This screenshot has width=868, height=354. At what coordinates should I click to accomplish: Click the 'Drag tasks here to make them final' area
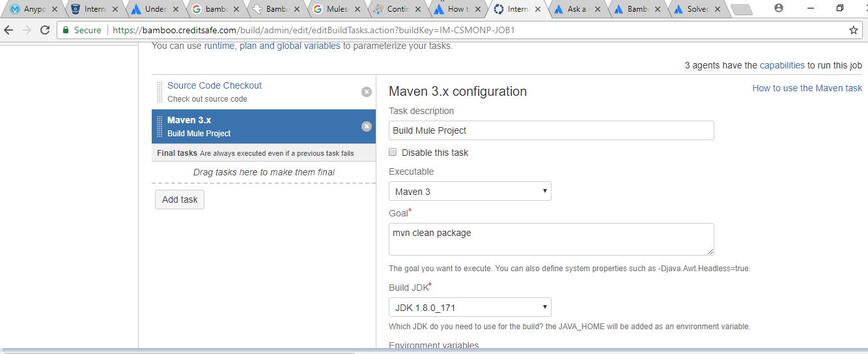click(264, 172)
